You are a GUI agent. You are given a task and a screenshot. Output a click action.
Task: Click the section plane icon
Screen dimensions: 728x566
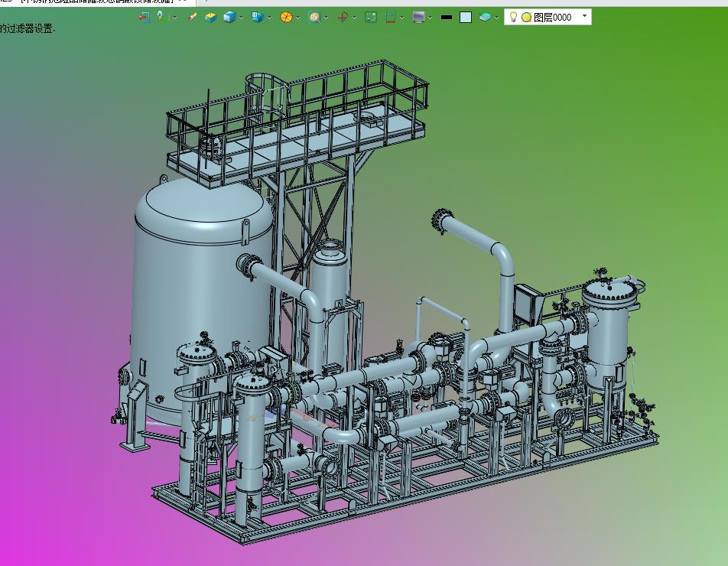[x=391, y=18]
